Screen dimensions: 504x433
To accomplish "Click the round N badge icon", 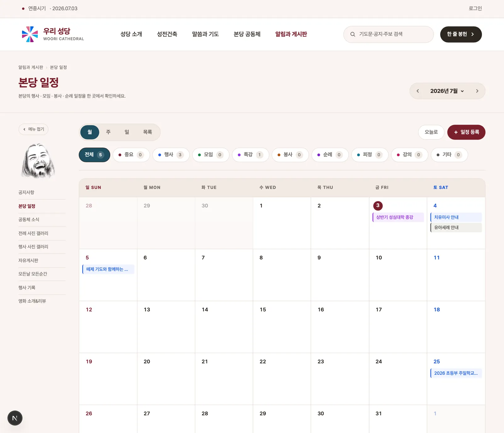I will click(15, 418).
